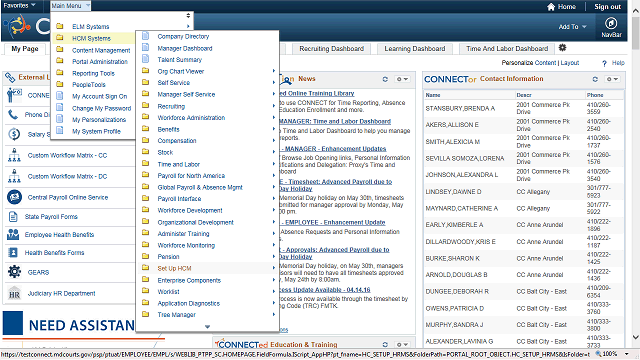Click the Set Up HCM folder icon
The image size is (640, 360).
[x=145, y=268]
